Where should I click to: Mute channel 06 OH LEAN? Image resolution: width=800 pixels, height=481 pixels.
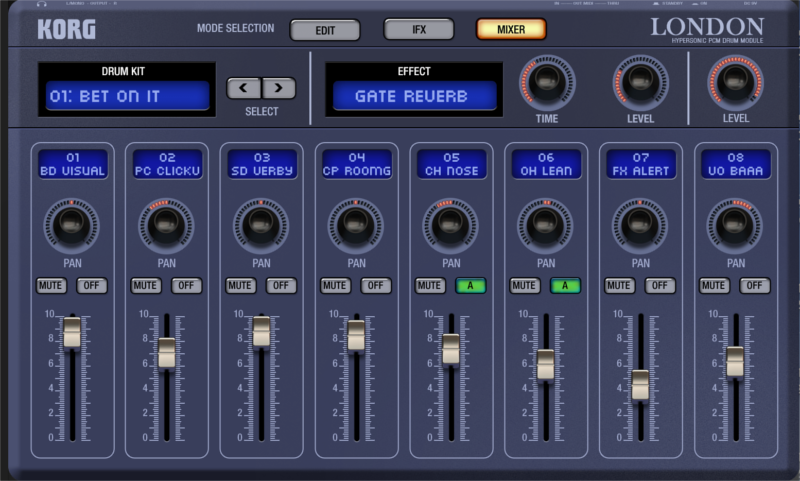click(x=525, y=286)
